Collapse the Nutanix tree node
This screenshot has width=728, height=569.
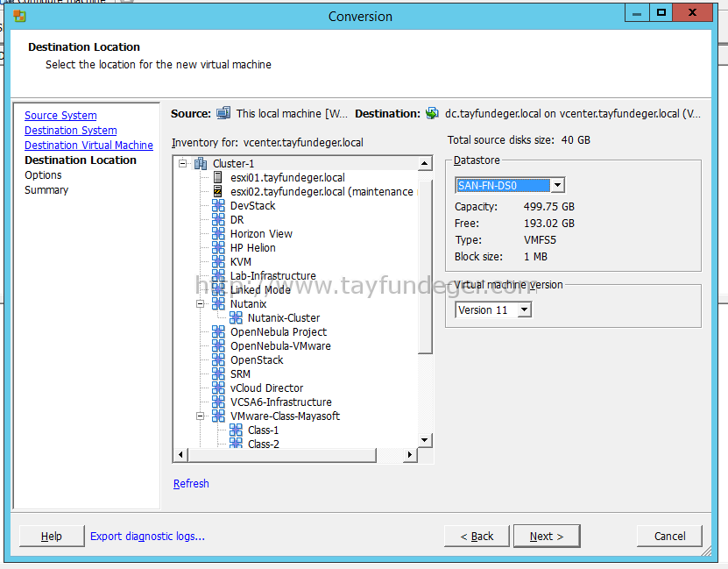tap(200, 303)
